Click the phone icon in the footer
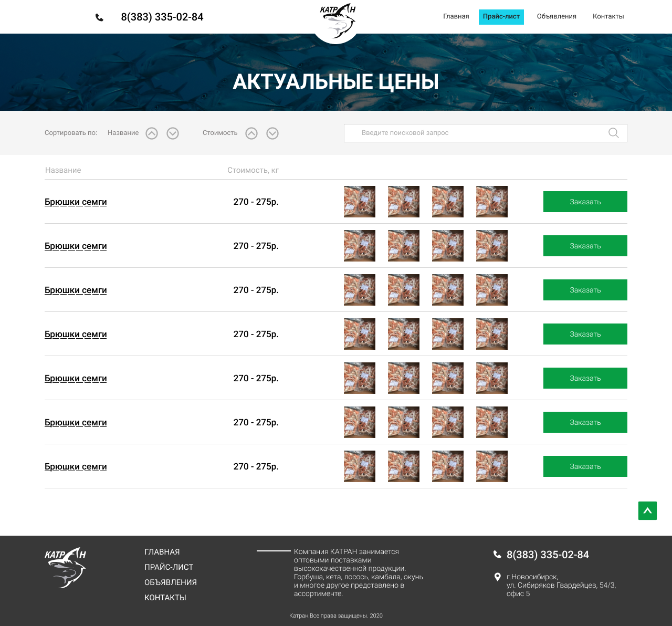The width and height of the screenshot is (672, 626). coord(497,554)
